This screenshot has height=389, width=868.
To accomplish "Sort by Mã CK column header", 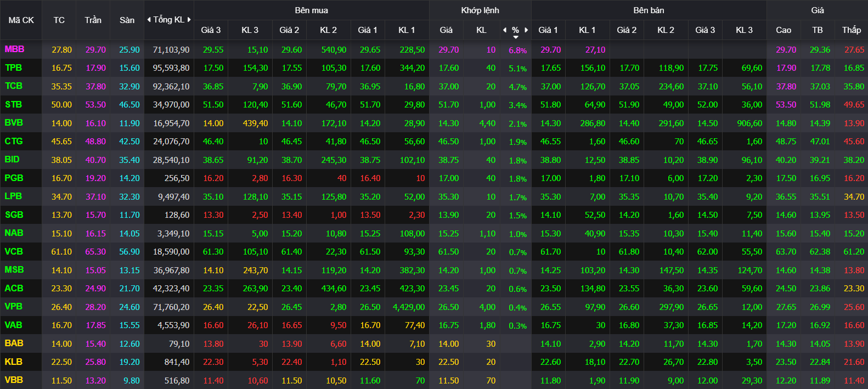I will (21, 20).
